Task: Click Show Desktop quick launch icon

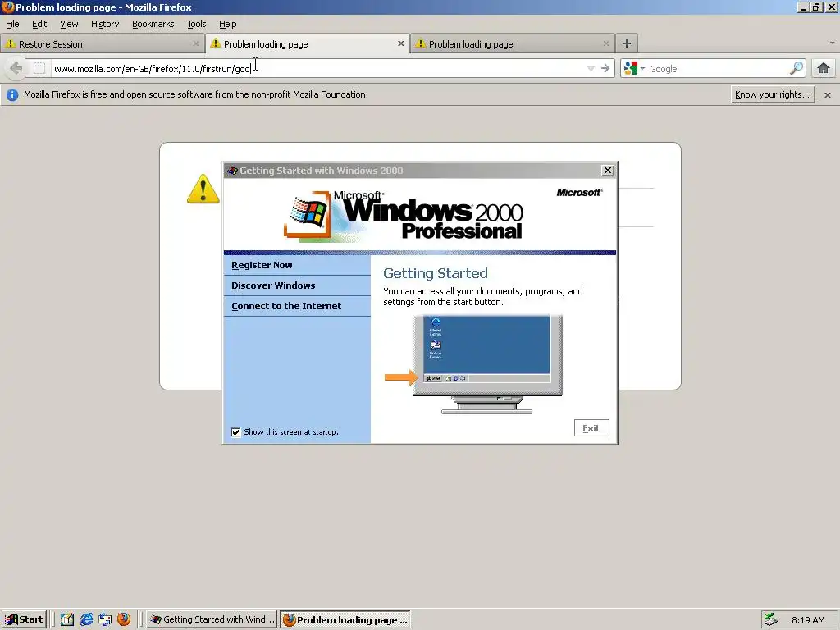Action: [67, 619]
